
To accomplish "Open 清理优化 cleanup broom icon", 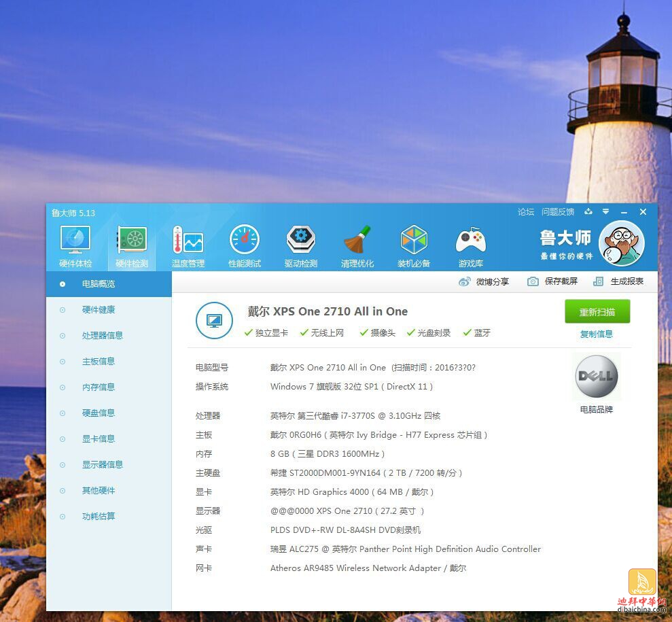I will pos(357,247).
